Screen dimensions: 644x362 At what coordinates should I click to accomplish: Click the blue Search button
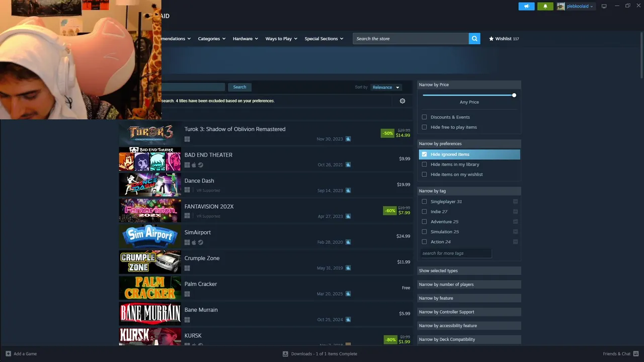pos(239,87)
